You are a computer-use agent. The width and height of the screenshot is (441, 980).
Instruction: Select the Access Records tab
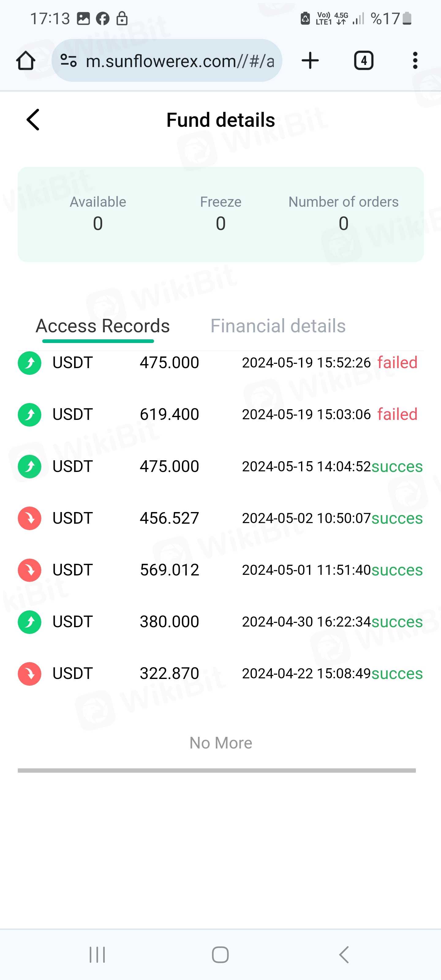(x=102, y=326)
